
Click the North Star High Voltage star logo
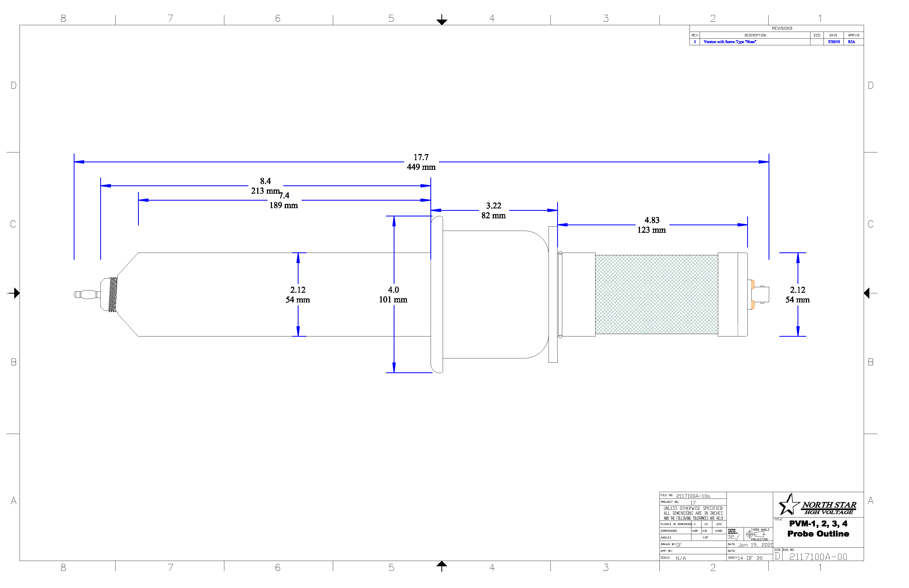(x=788, y=505)
